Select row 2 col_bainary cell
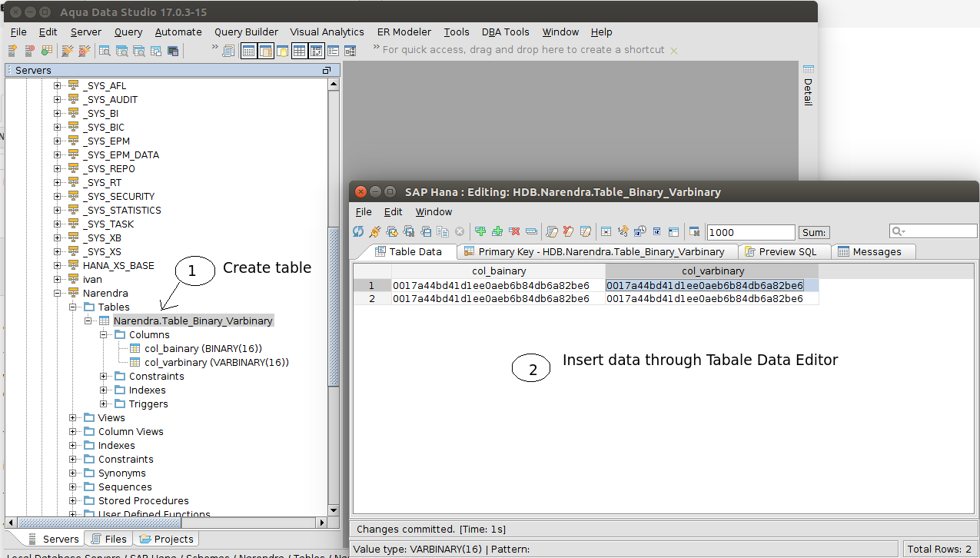The width and height of the screenshot is (980, 558). (498, 299)
